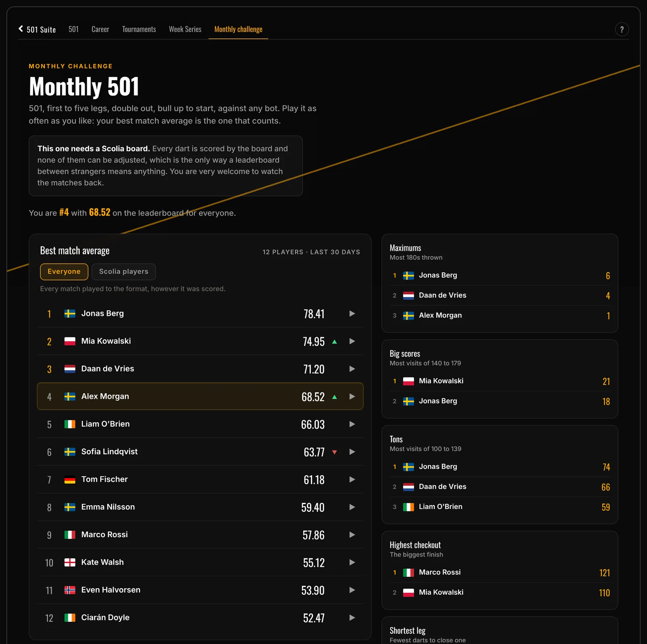Viewport: 647px width, 644px height.
Task: Play Liam O'Brien's match replay
Action: [352, 424]
